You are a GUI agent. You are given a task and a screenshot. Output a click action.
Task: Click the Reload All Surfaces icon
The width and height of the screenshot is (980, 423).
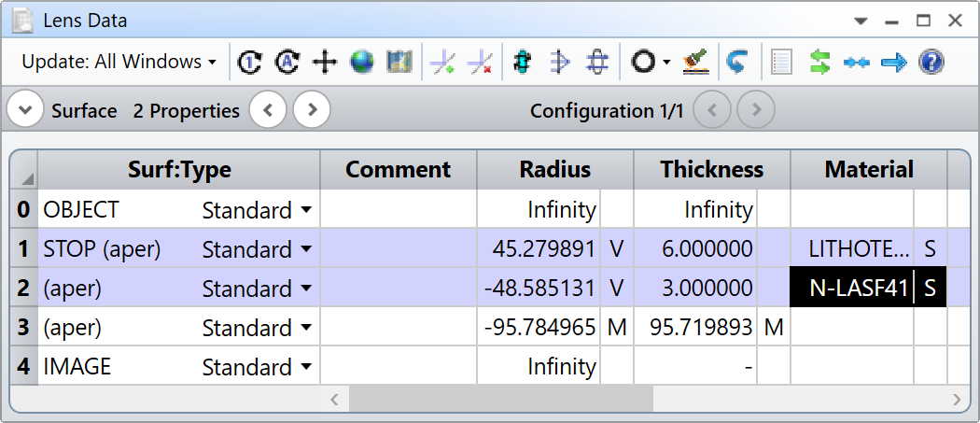[x=287, y=62]
